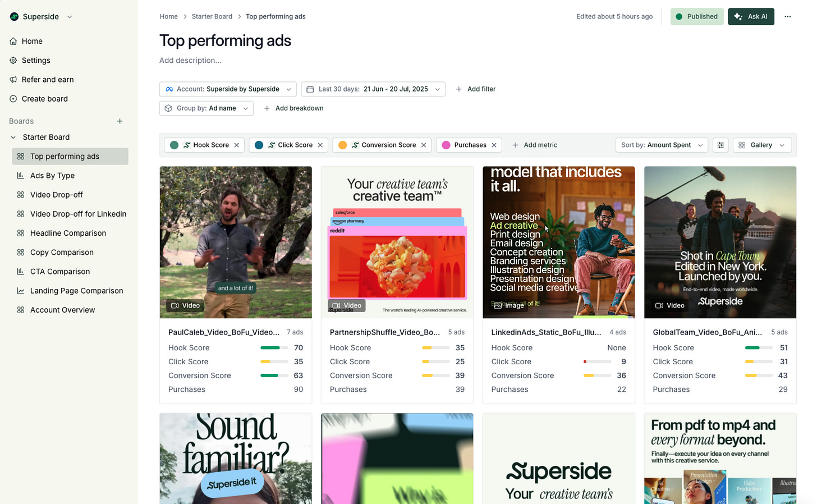Image resolution: width=817 pixels, height=504 pixels.
Task: Open the Gallery view dropdown
Action: (762, 145)
